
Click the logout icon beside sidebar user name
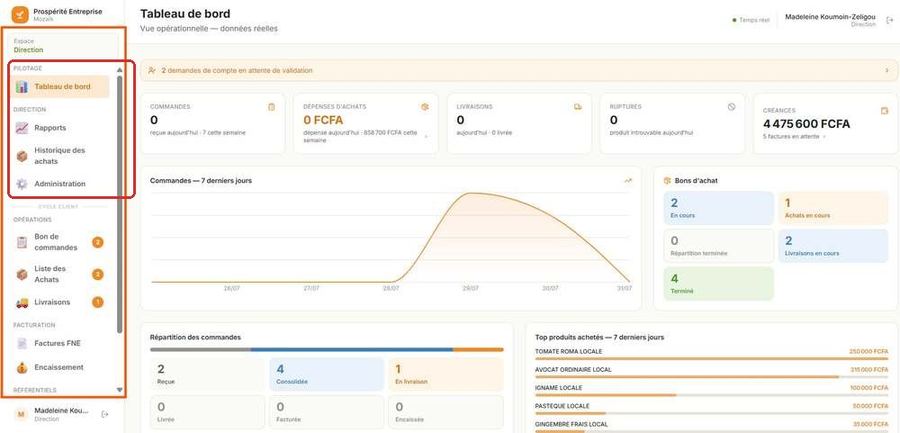coord(104,414)
